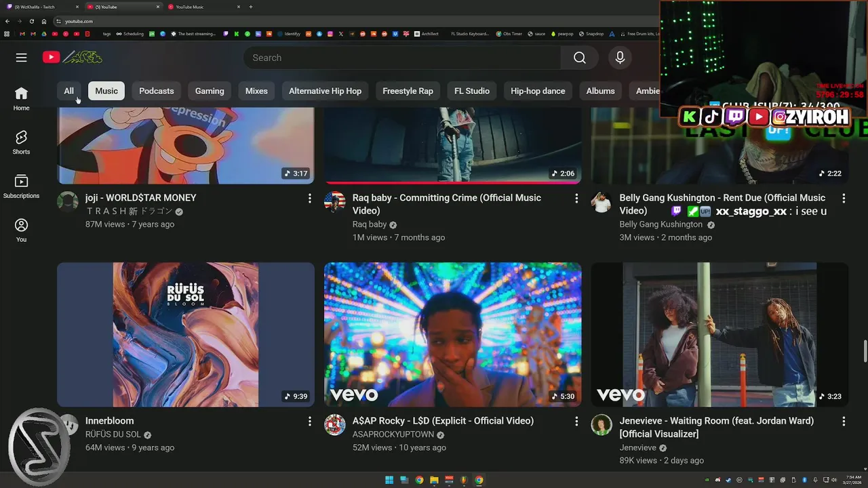
Task: Play the RÜFÜS DU SOL Bloom thumbnail
Action: pyautogui.click(x=186, y=335)
